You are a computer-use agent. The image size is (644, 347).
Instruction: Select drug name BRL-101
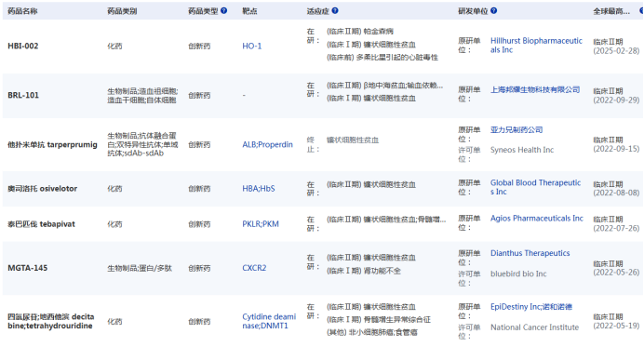tap(23, 95)
